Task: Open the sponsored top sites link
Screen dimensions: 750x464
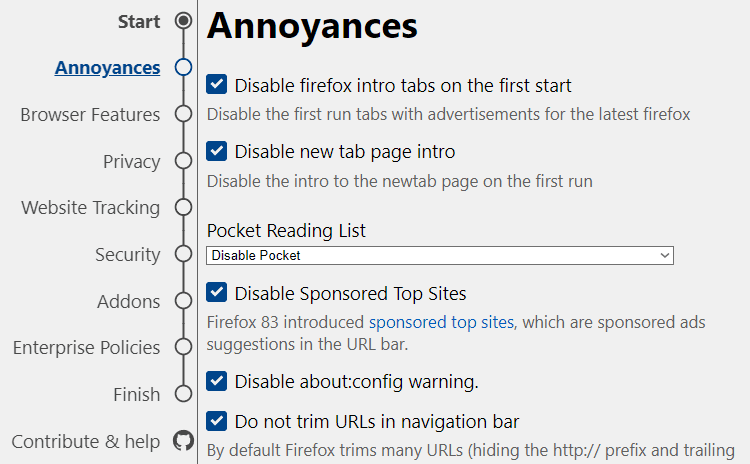Action: [x=441, y=322]
